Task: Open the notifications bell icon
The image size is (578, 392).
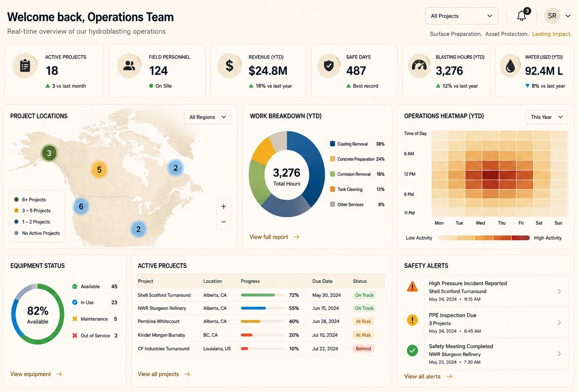Action: click(x=522, y=16)
